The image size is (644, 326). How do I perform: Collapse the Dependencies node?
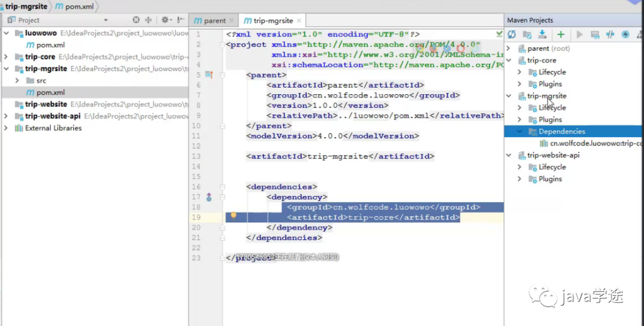click(519, 132)
